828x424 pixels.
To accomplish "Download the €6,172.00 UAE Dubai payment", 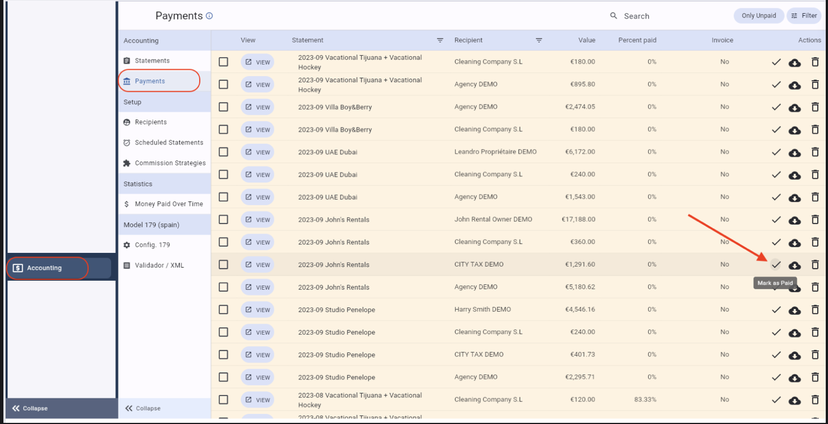I will (x=794, y=153).
